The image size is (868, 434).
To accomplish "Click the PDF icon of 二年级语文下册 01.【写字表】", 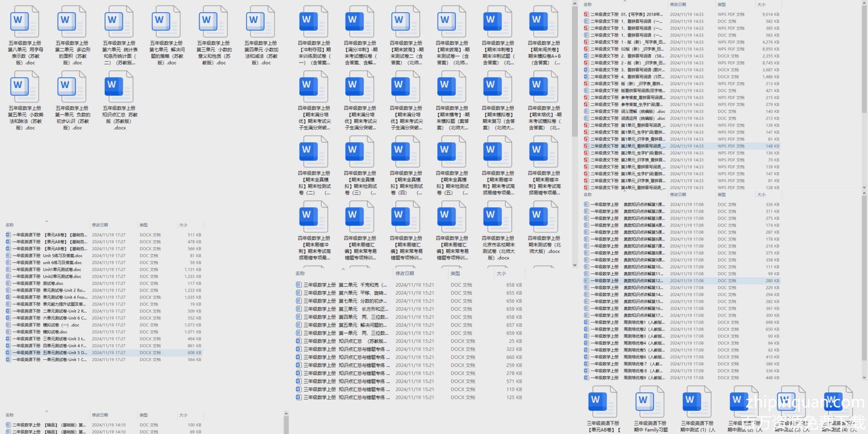I will (586, 14).
